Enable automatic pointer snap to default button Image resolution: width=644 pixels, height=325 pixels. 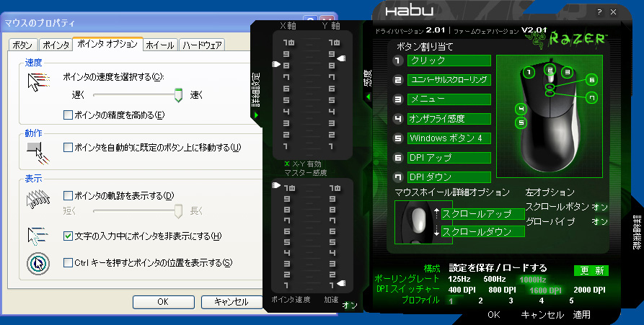(x=69, y=147)
